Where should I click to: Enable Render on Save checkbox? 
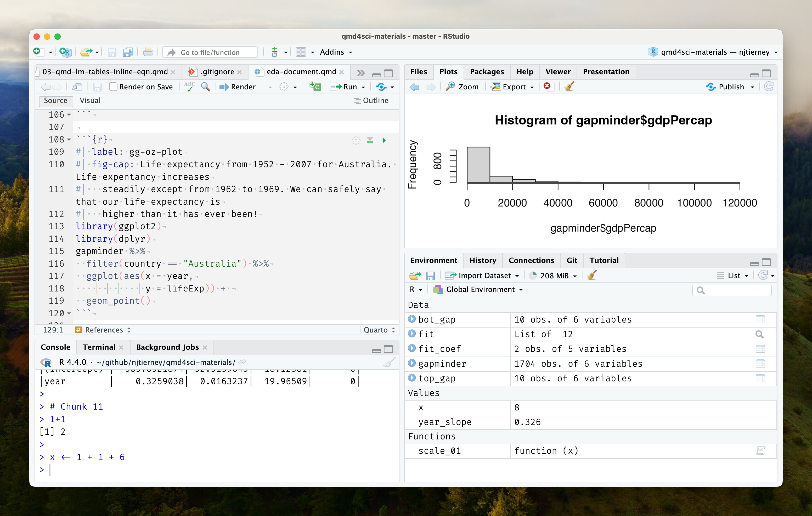113,87
